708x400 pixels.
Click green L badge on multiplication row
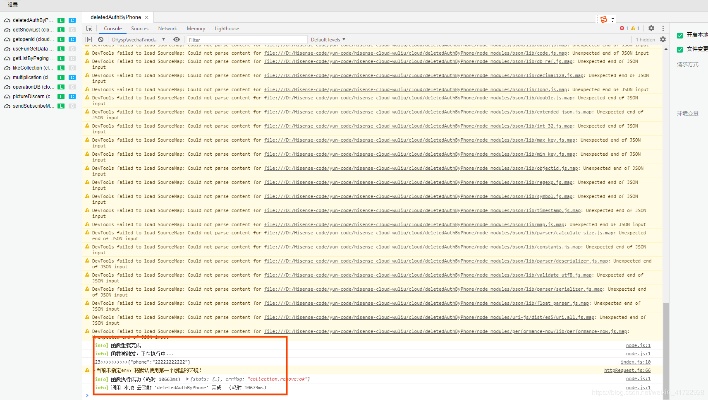[x=61, y=77]
